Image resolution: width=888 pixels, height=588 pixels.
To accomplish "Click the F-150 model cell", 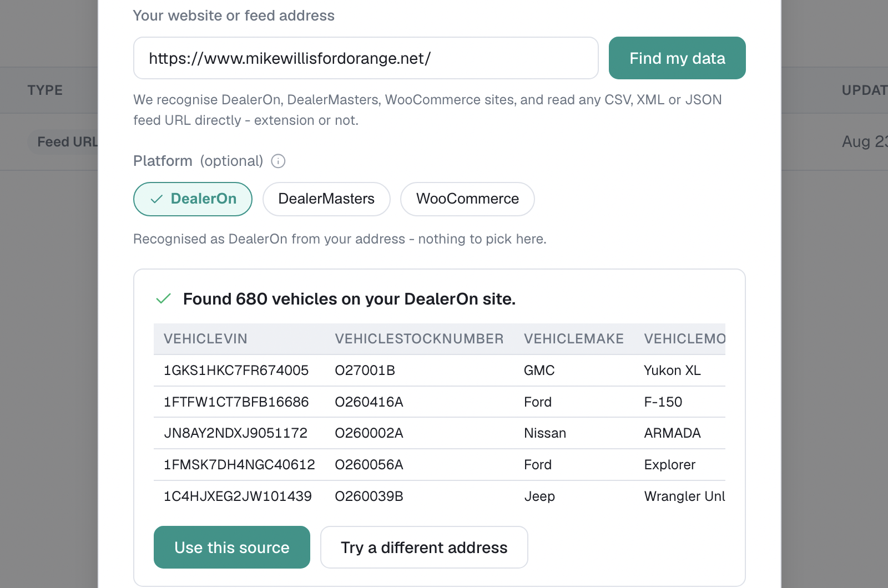I will (x=663, y=402).
